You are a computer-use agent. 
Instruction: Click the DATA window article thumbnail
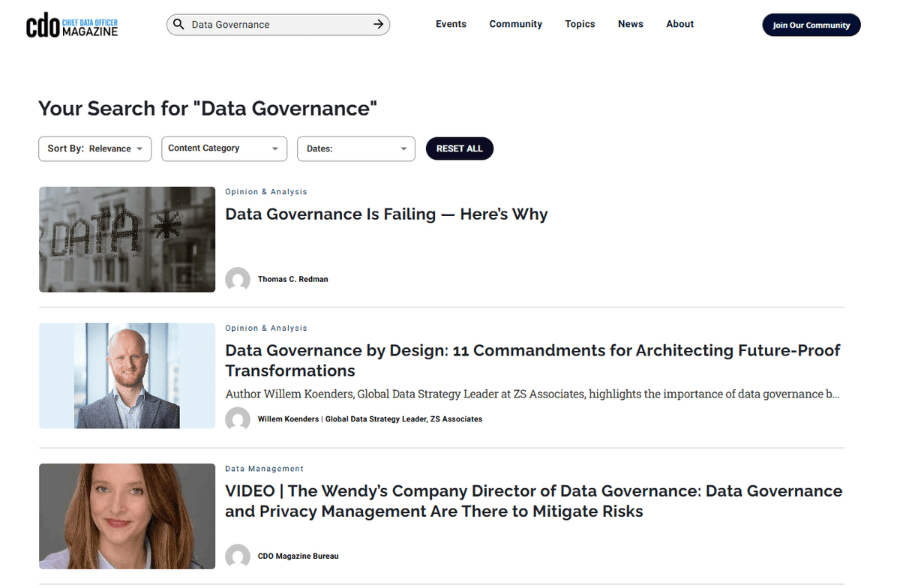tap(127, 239)
